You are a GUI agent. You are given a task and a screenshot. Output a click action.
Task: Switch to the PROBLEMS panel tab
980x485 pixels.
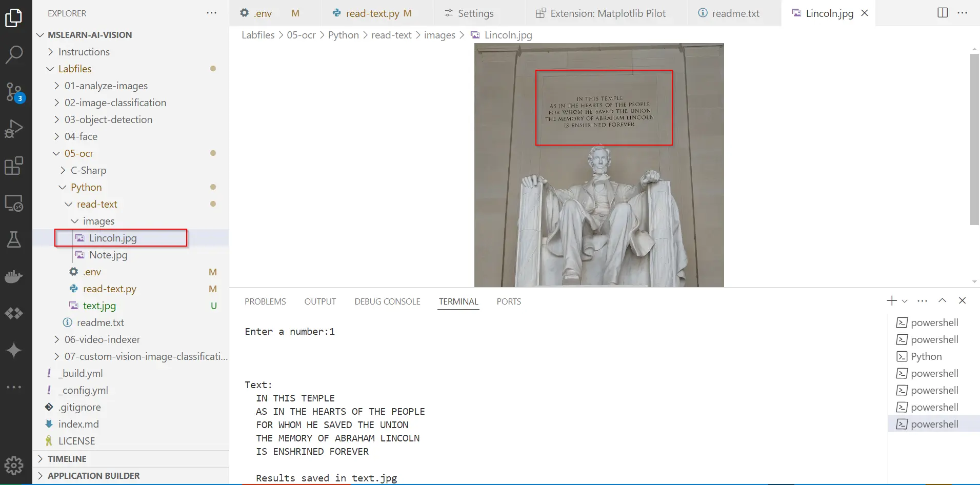point(265,301)
